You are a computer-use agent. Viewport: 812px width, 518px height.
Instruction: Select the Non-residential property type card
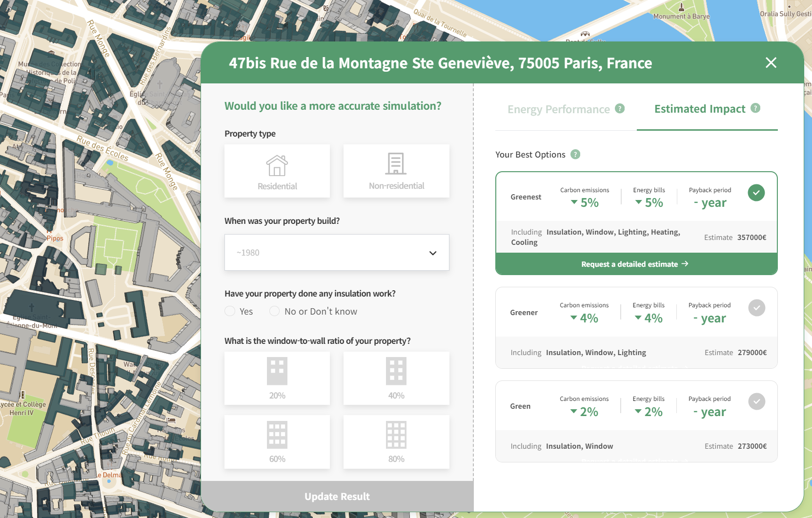[396, 171]
